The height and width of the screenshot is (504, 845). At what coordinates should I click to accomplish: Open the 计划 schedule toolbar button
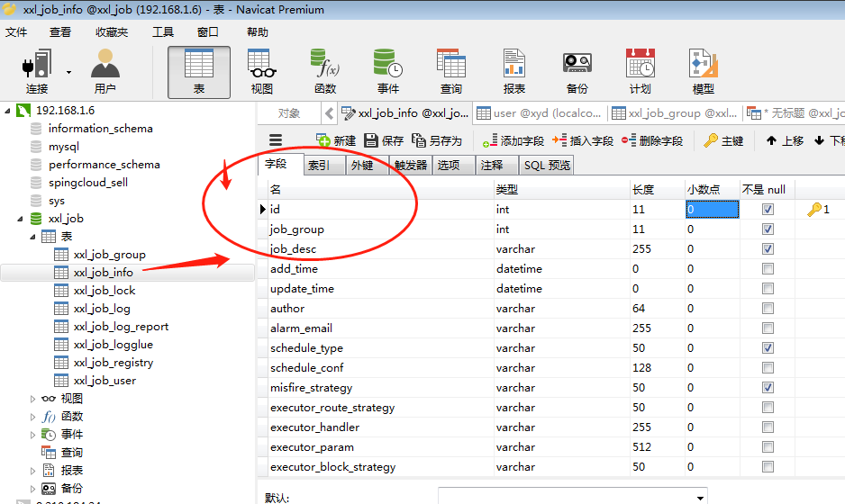641,72
